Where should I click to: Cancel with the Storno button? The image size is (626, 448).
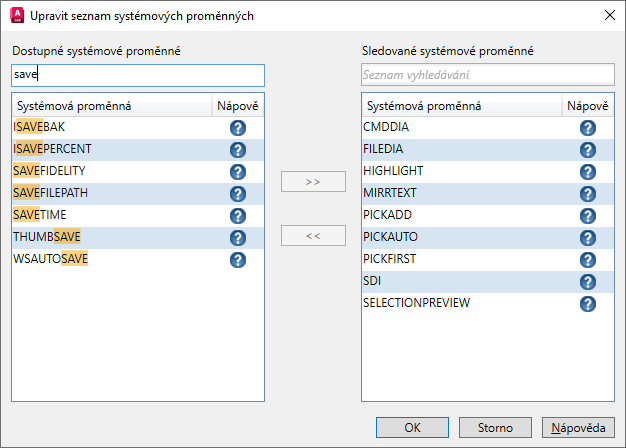point(495,427)
